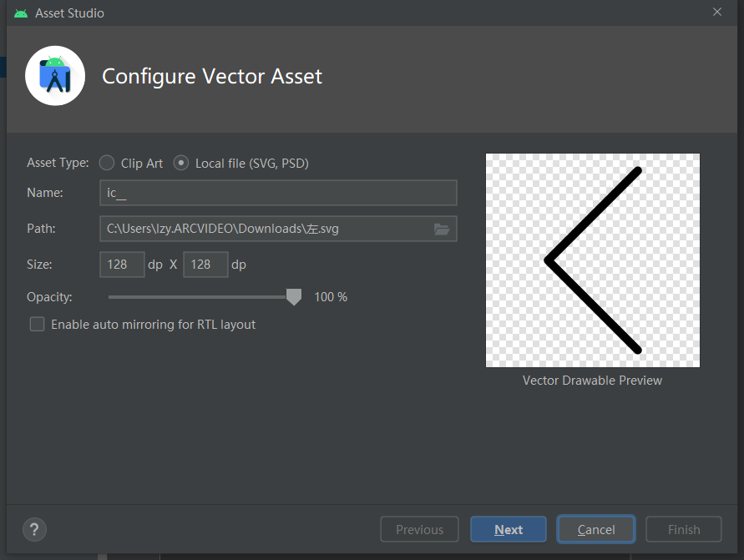Click the Opacity slider handle
The width and height of the screenshot is (744, 560).
[x=293, y=296]
